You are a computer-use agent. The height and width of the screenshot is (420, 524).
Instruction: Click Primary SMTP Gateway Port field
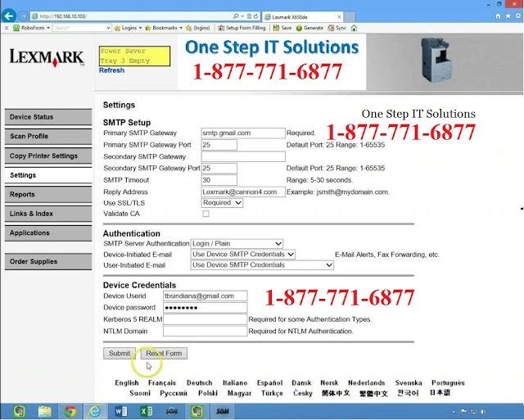(219, 145)
